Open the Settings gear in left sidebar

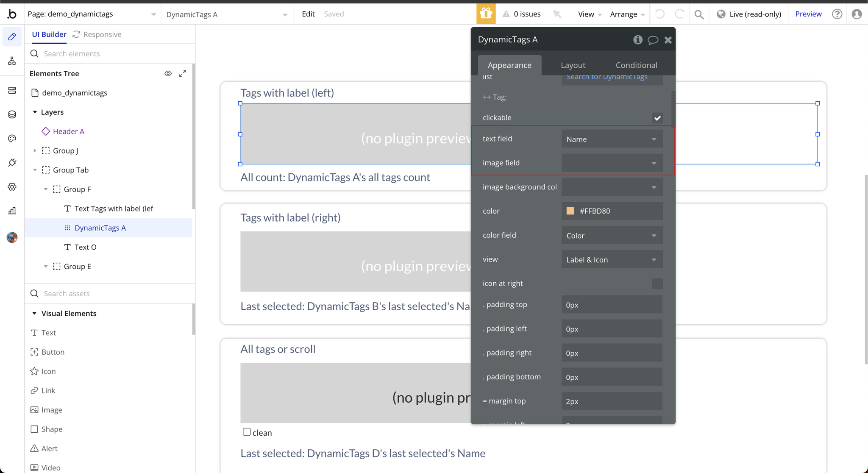click(12, 187)
